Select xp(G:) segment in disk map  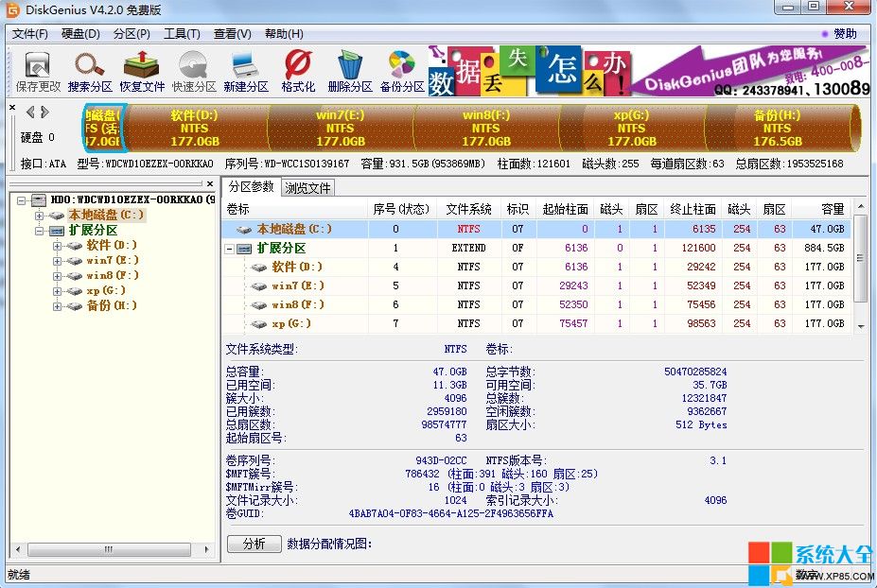click(x=631, y=128)
